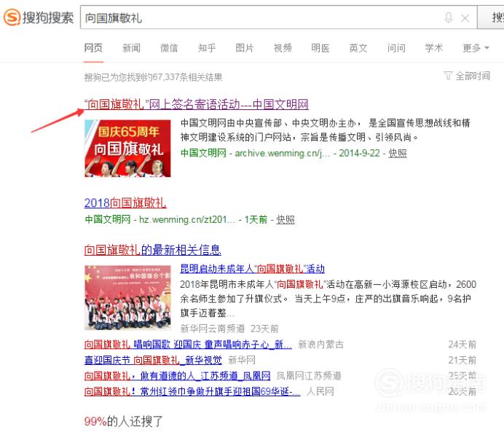Click 搜狗已为您找到约67,337条相关结果 text
The width and height of the screenshot is (504, 432).
click(154, 77)
